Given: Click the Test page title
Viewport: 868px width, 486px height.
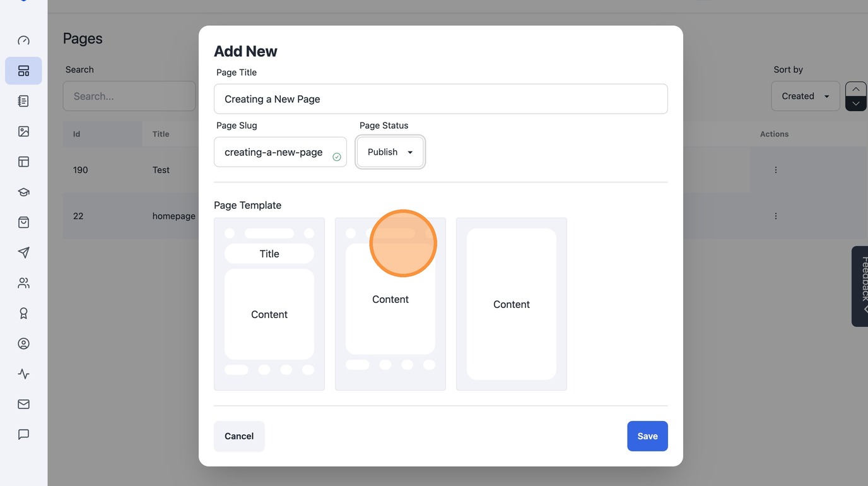Looking at the screenshot, I should tap(161, 170).
